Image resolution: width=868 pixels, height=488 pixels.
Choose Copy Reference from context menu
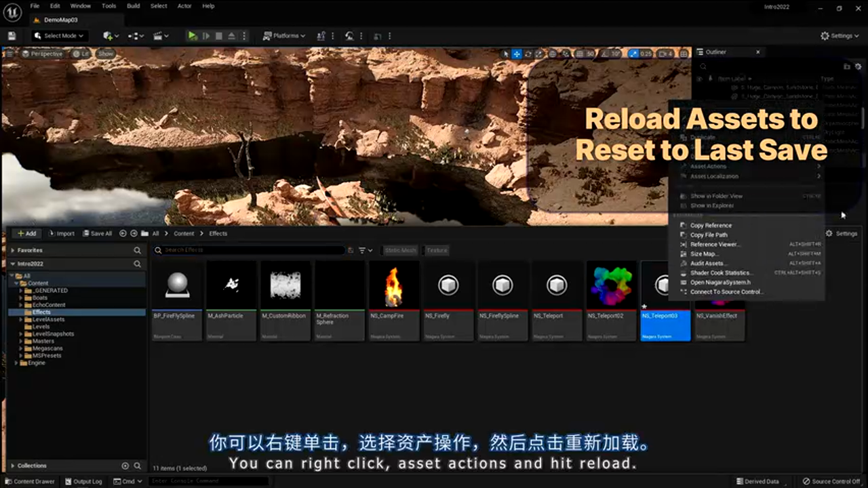(711, 225)
